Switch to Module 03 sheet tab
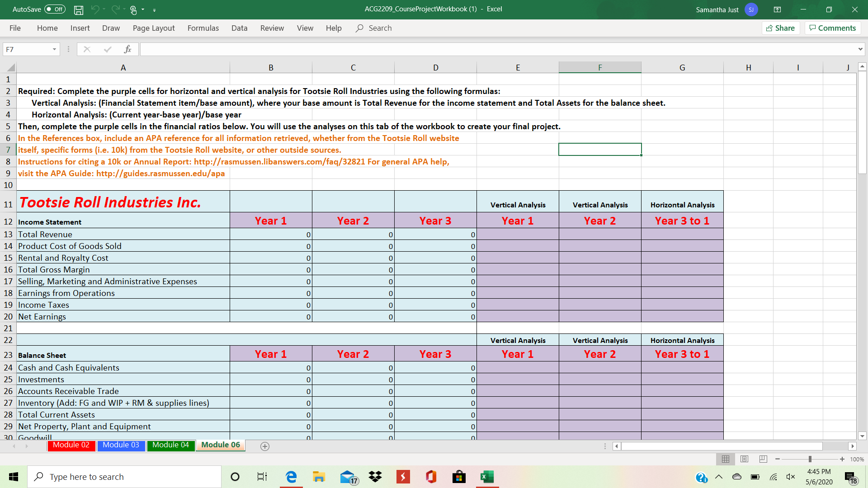 [x=121, y=445]
